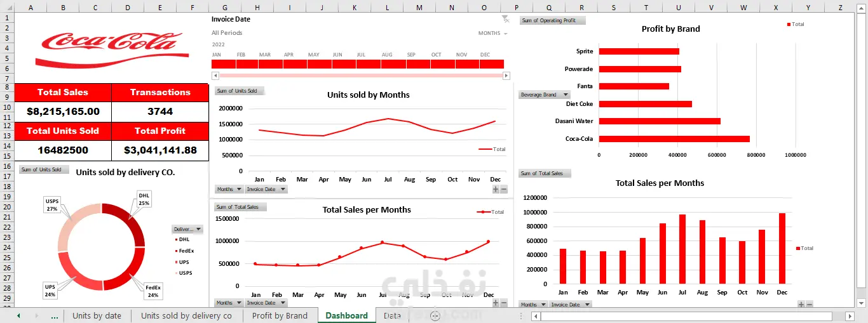
Task: Click the $8,215,165.00 Total Sales cell
Action: pos(63,112)
